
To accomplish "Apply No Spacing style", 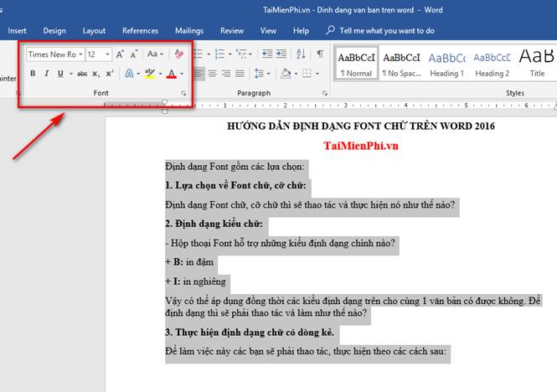I will point(402,64).
